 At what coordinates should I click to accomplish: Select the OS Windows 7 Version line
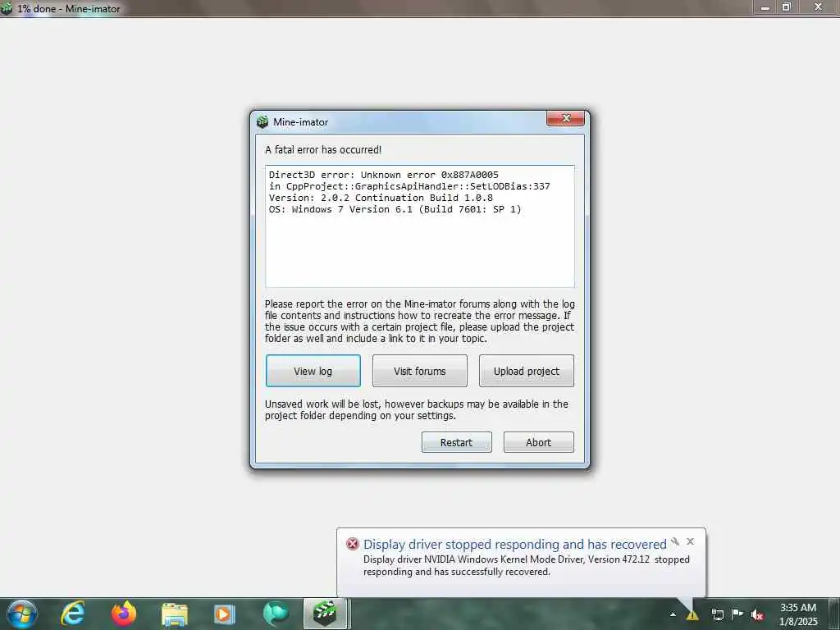pos(395,209)
